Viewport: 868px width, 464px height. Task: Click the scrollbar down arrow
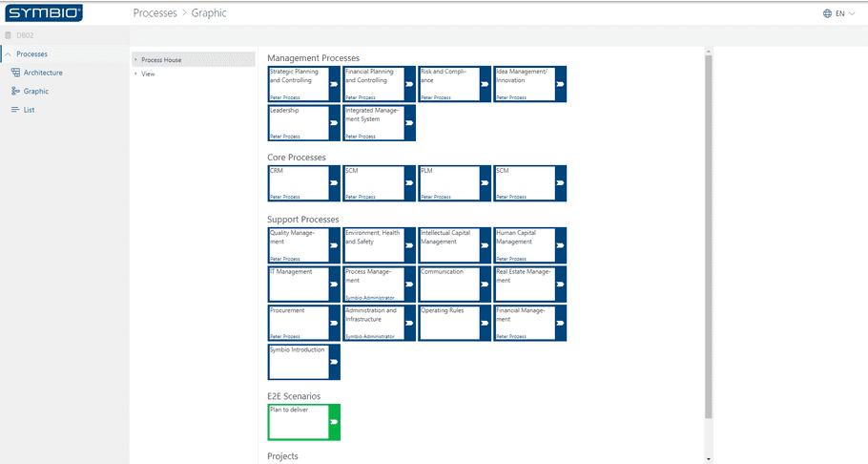point(708,459)
